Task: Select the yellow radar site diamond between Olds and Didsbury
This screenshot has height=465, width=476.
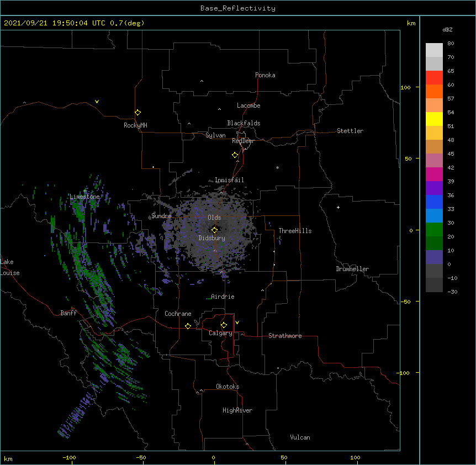Action: pos(214,230)
